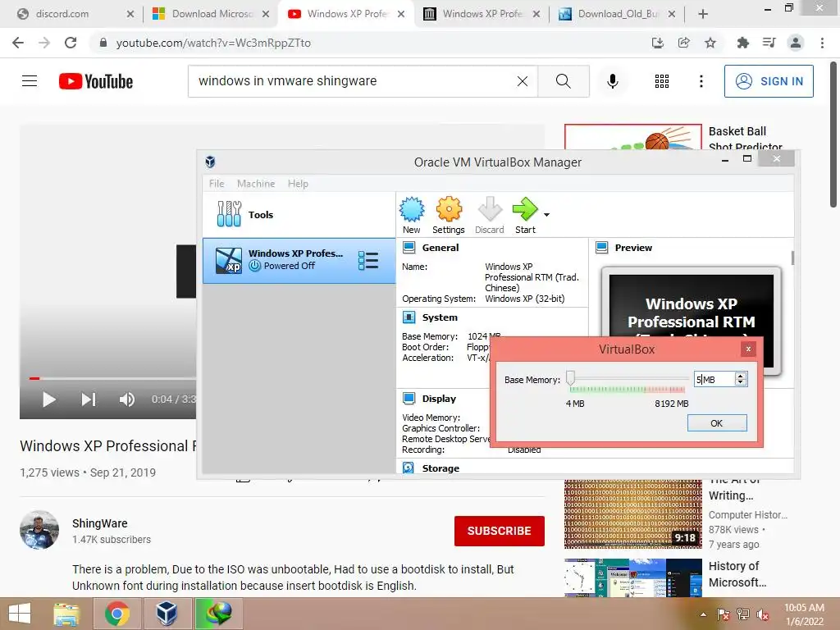Click the SIGN IN button
Viewport: 840px width, 630px height.
(x=769, y=81)
